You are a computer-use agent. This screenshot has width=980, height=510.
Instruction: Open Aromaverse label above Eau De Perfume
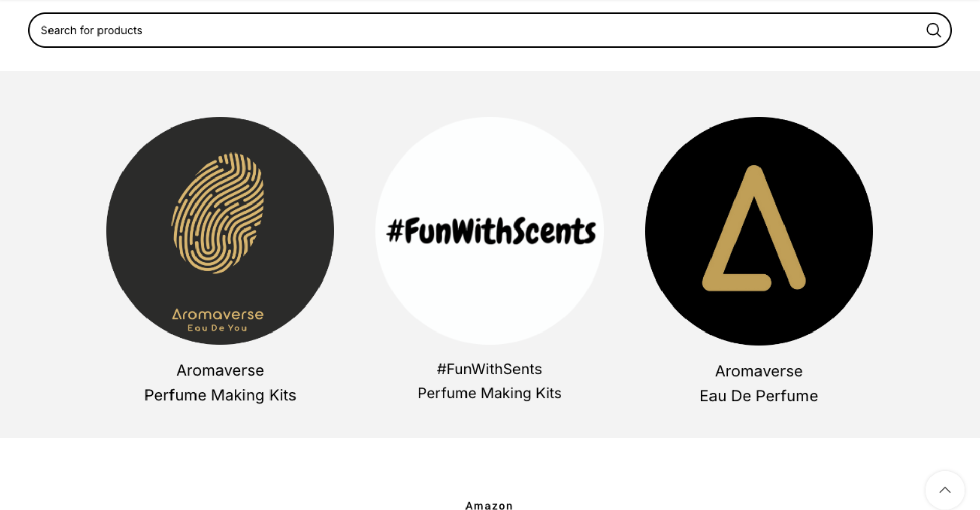tap(758, 371)
